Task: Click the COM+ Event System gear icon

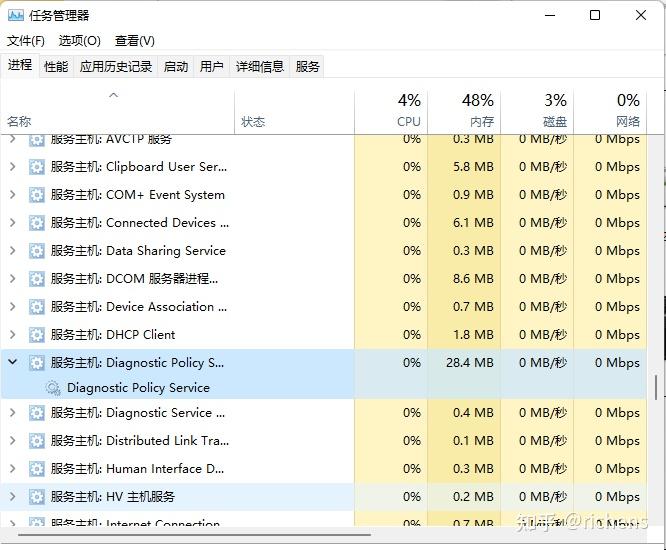Action: pyautogui.click(x=37, y=195)
